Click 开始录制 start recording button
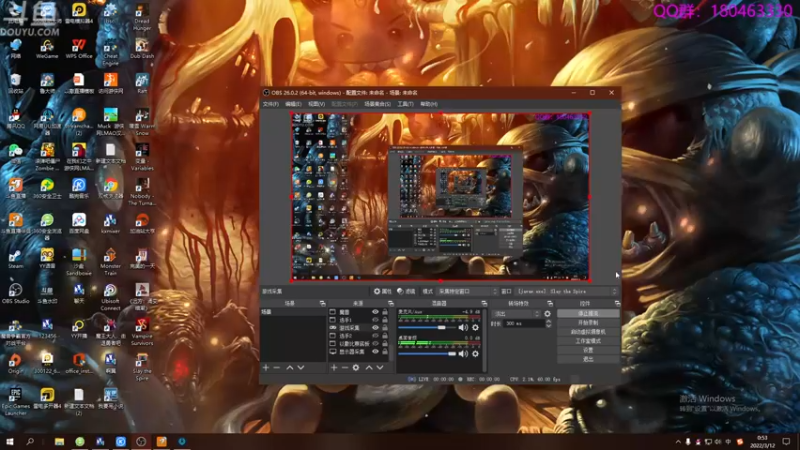 click(588, 322)
